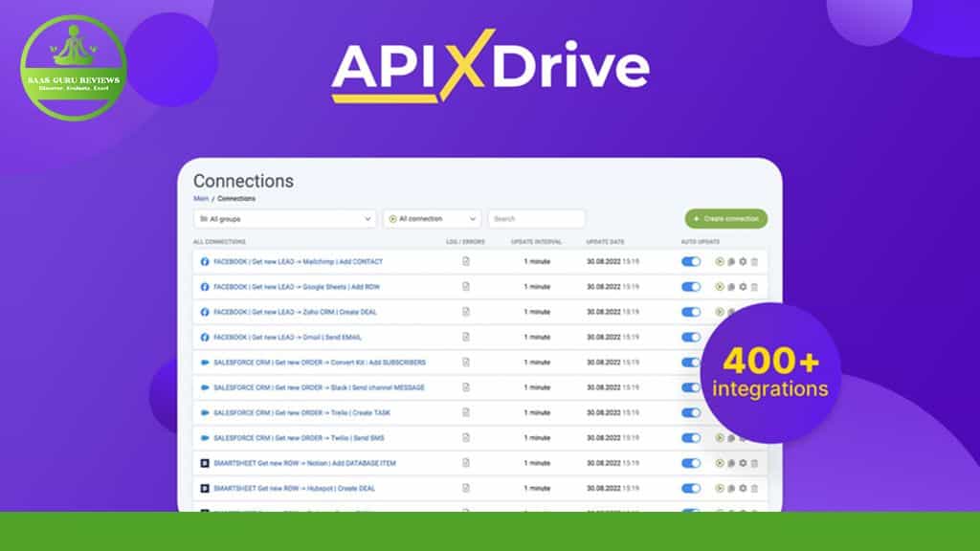Copy the Facebook Mailchimp connection
Screen dimensions: 980x551
click(731, 262)
